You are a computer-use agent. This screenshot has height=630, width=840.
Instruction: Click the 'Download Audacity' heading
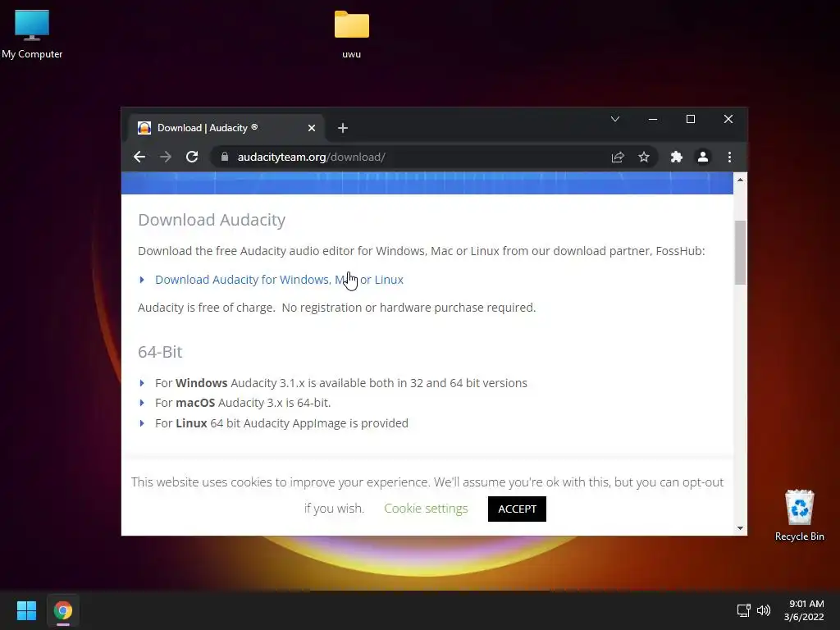(212, 220)
